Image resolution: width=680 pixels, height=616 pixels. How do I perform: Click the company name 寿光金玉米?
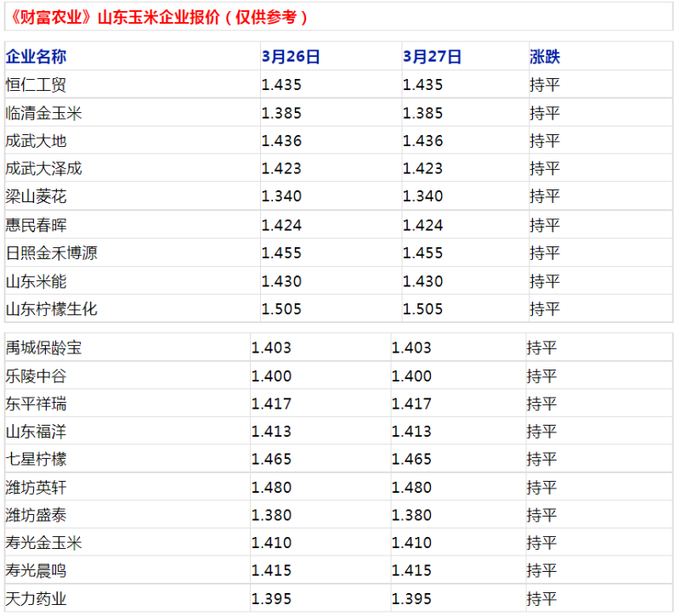click(44, 543)
